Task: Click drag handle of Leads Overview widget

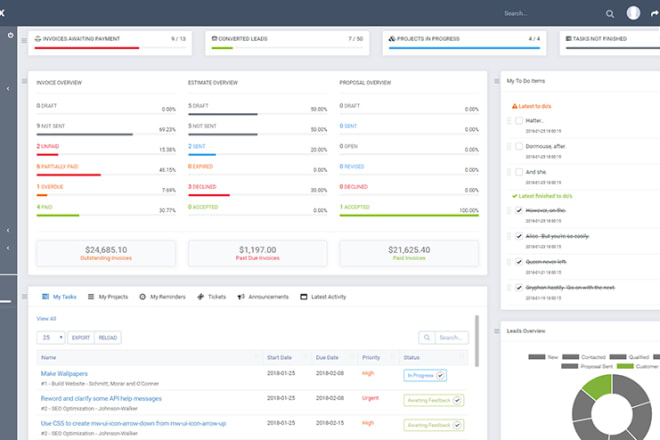Action: [x=497, y=331]
